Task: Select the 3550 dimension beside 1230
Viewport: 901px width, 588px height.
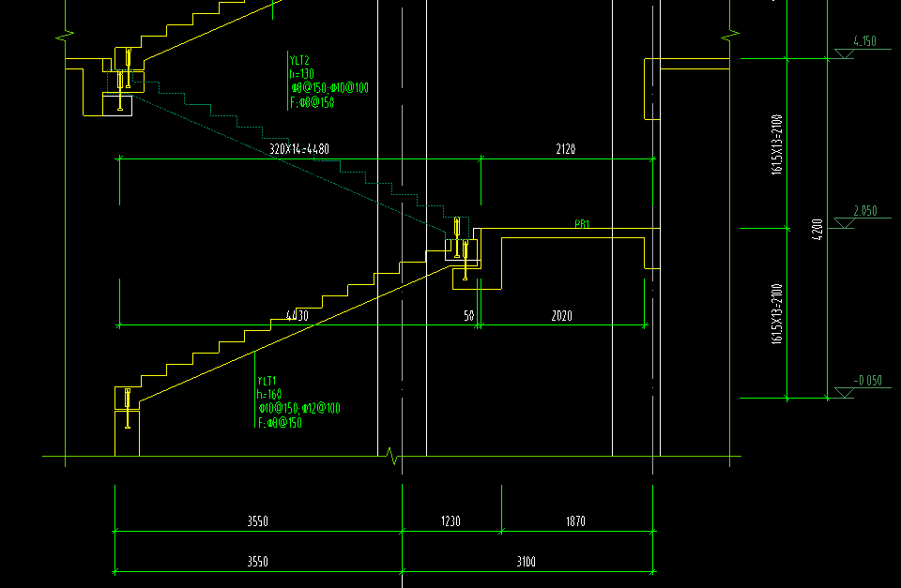Action: click(257, 521)
